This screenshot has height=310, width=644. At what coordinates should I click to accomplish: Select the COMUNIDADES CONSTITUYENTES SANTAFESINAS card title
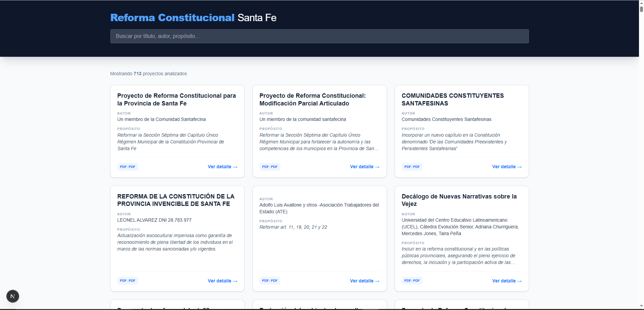tap(452, 99)
